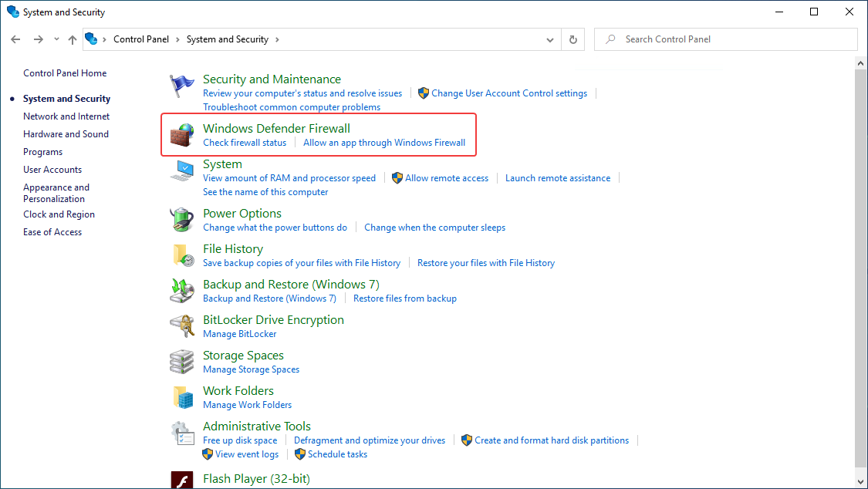This screenshot has height=489, width=868.
Task: Expand chevron before Control Panel breadcrumb
Action: click(x=105, y=40)
